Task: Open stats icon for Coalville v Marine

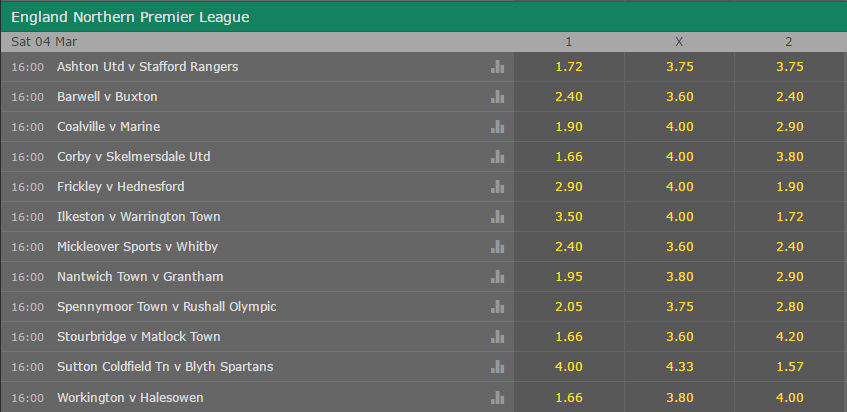Action: [x=498, y=126]
